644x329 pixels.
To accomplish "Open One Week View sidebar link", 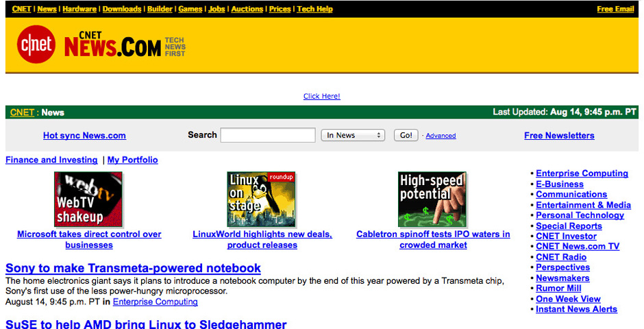I will (x=568, y=299).
